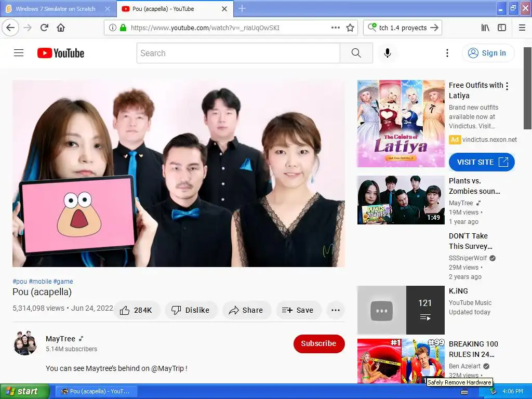The width and height of the screenshot is (532, 399).
Task: Click into the YouTube Search field
Action: pyautogui.click(x=238, y=53)
